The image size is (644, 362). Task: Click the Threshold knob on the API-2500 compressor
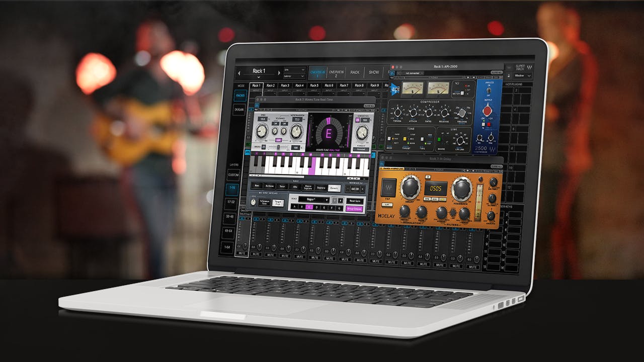pos(398,112)
